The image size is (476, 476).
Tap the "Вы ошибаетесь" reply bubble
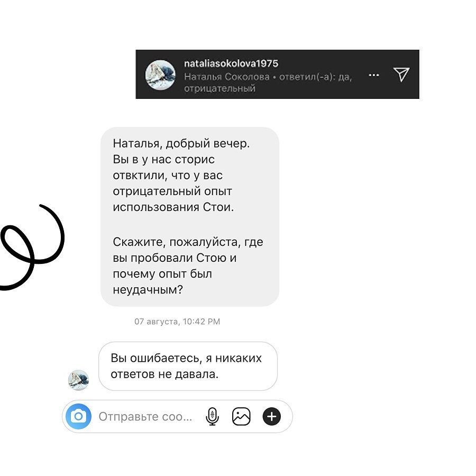[188, 366]
